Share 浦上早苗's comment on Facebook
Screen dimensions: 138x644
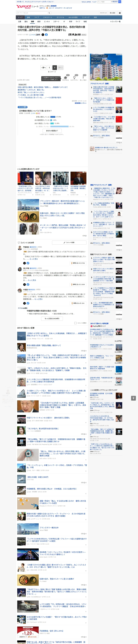(x=28, y=285)
